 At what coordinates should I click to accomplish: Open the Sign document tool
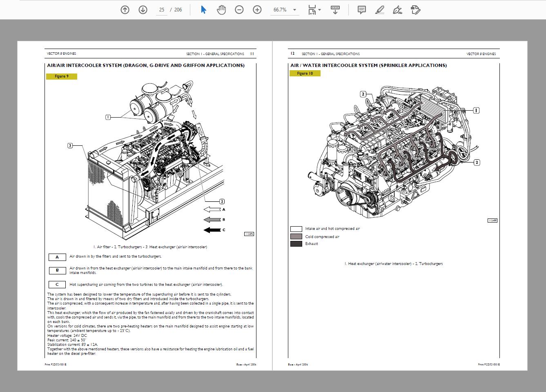397,9
